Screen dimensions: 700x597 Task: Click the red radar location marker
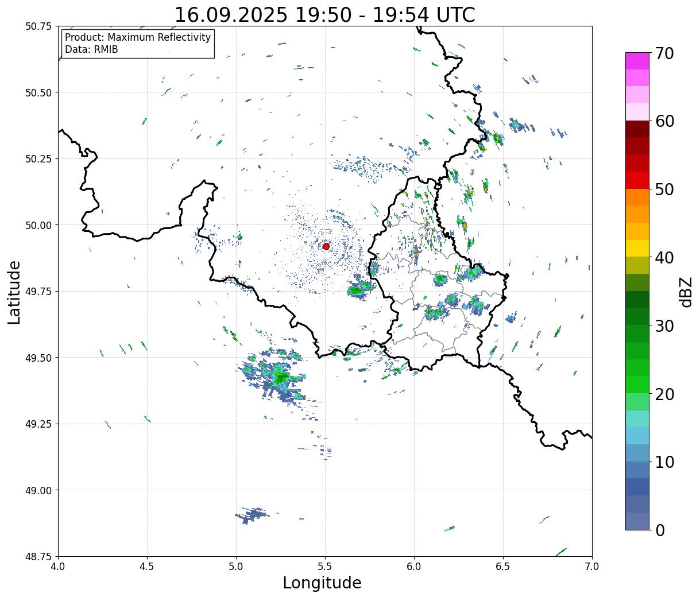pyautogui.click(x=326, y=246)
